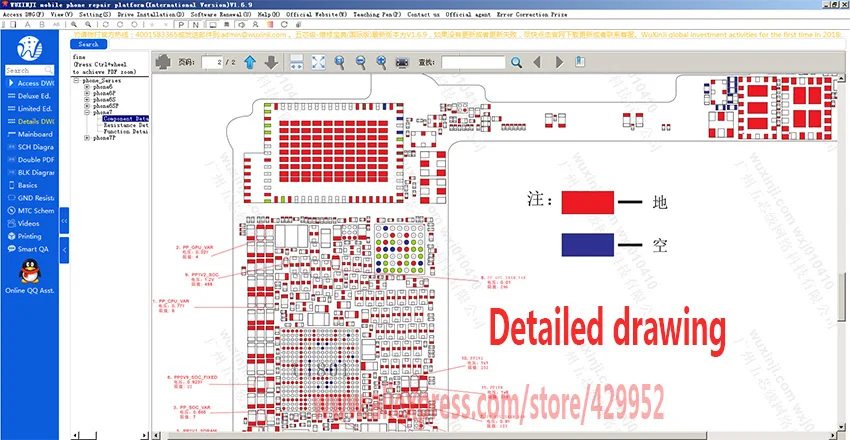This screenshot has height=440, width=850.
Task: Open the Setting(S) menu
Action: click(x=95, y=15)
